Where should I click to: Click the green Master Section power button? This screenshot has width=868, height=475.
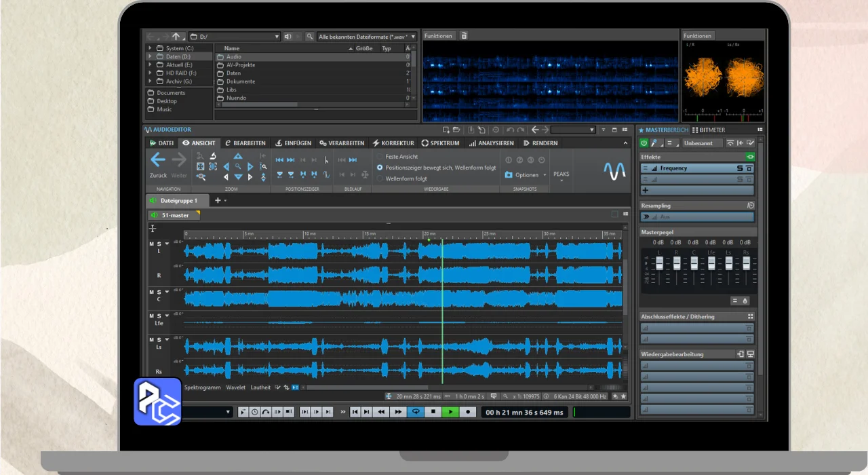[x=644, y=143]
